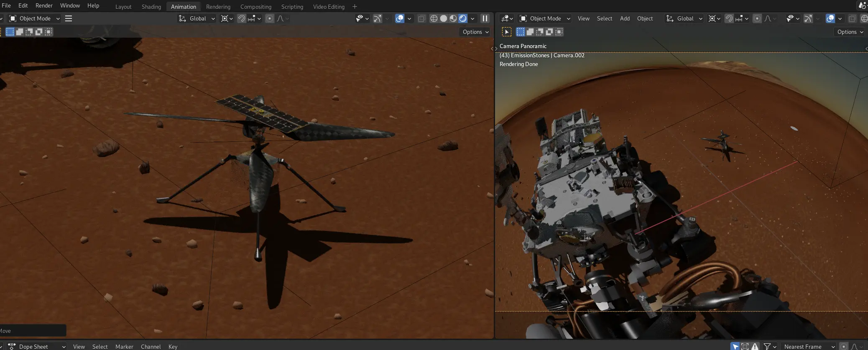Open Object Mode dropdown in left viewport

[x=35, y=18]
